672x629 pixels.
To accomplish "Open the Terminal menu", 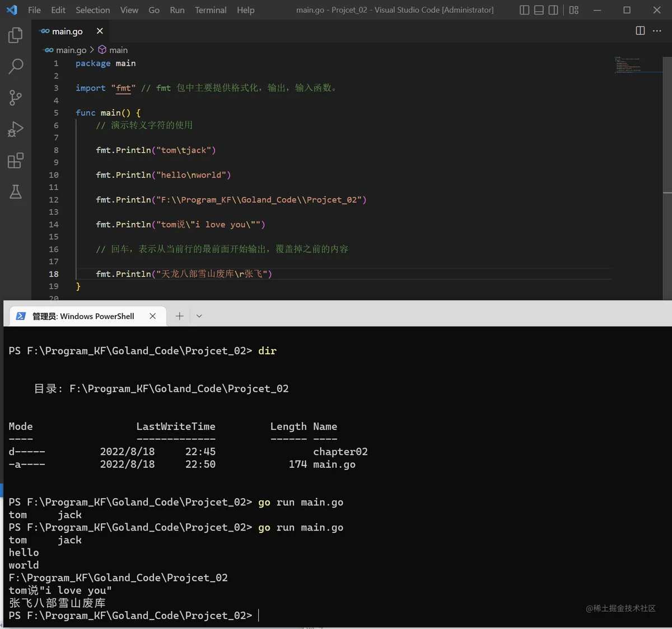I will [x=211, y=10].
